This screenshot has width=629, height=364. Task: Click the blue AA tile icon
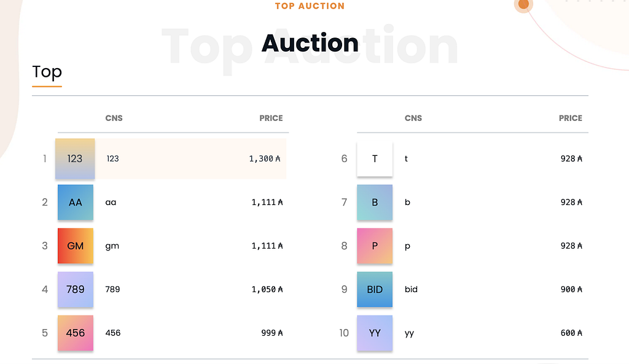(x=76, y=203)
